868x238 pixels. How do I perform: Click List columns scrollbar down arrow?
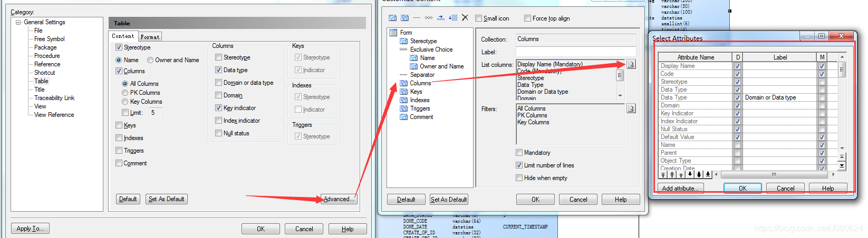coord(620,96)
